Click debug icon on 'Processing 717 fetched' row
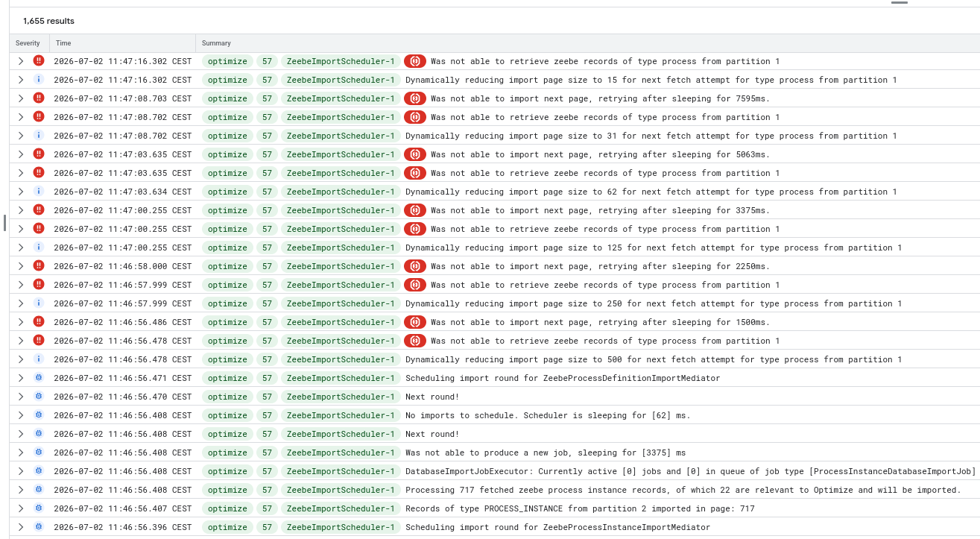Image resolution: width=980 pixels, height=539 pixels. tap(39, 490)
